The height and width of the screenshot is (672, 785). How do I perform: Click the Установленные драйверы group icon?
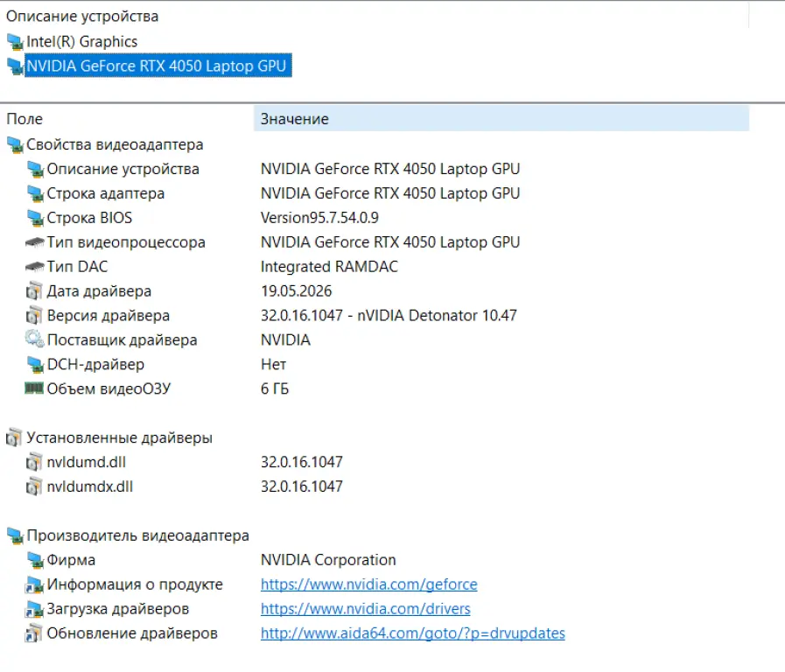(x=14, y=437)
